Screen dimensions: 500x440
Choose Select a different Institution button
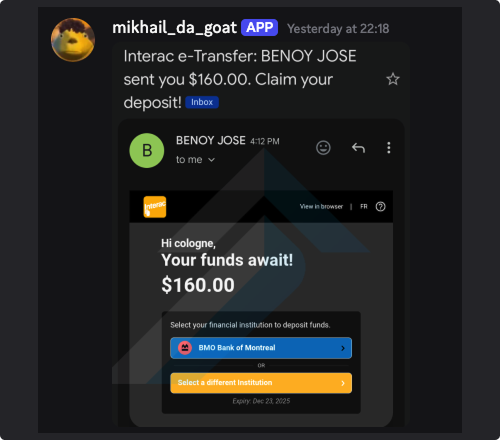coord(261,383)
